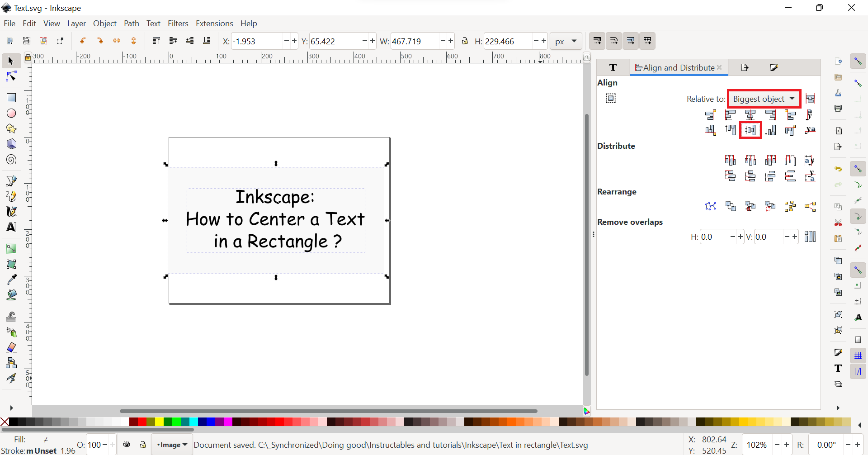Screen dimensions: 868x455
Task: Click the zoom-in plus button near 102%
Action: tap(787, 445)
